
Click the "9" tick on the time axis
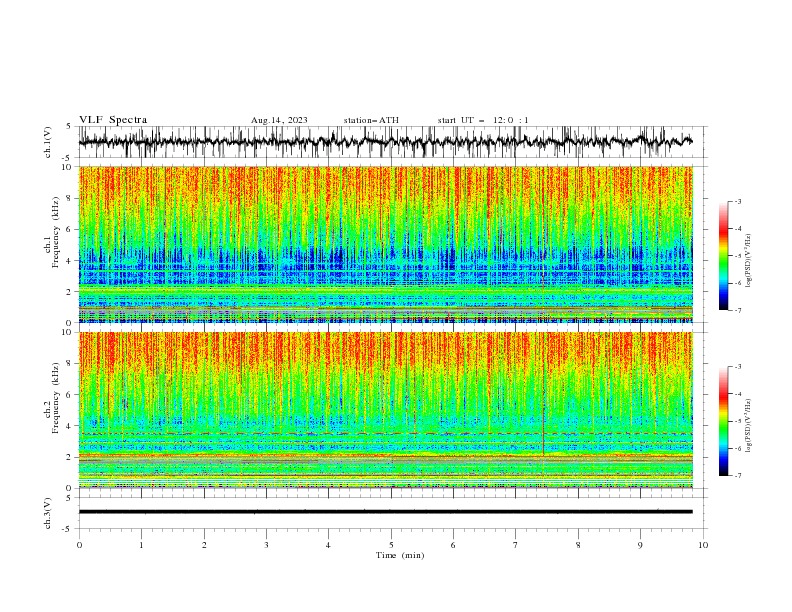coord(640,545)
